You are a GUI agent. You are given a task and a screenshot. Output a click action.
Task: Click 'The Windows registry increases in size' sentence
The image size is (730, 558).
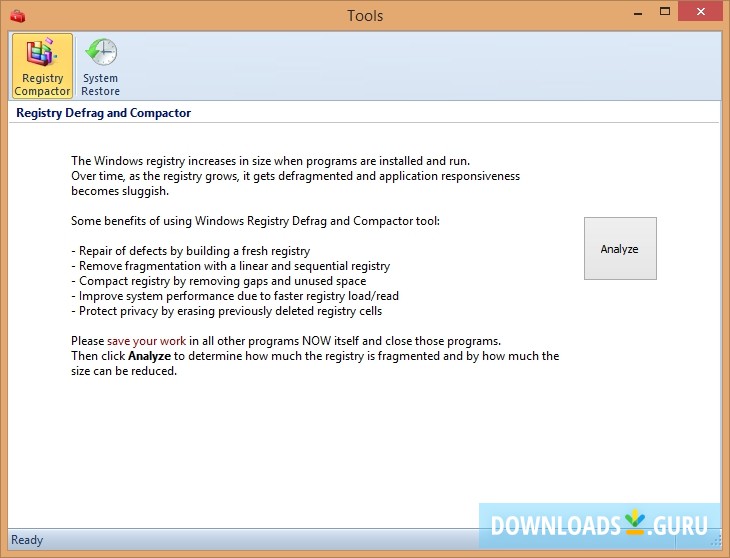tap(270, 161)
